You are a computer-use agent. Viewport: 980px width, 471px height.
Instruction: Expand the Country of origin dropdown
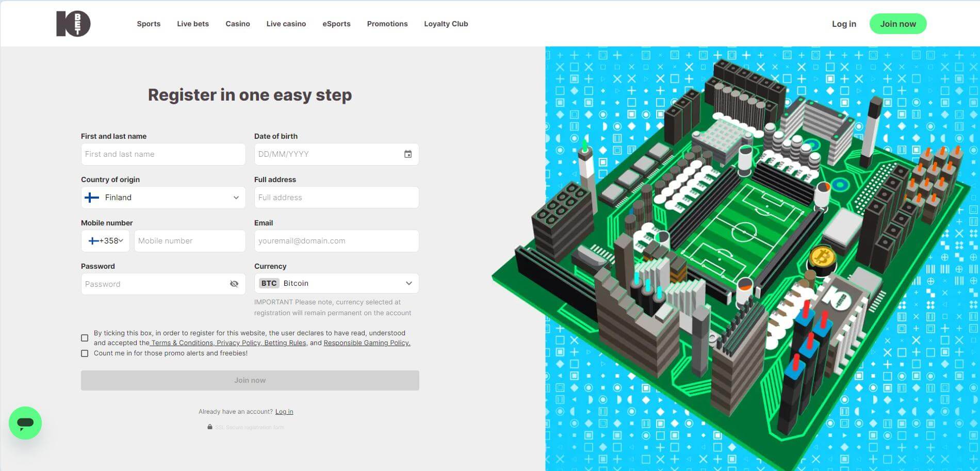coord(236,198)
